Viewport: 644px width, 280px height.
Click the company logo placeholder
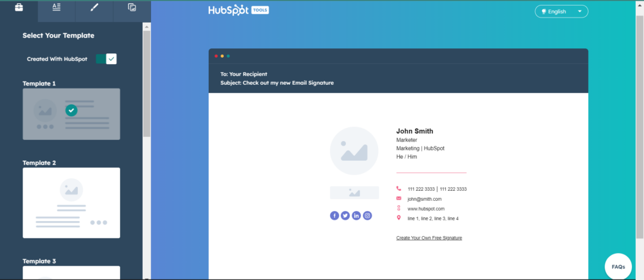click(x=355, y=193)
